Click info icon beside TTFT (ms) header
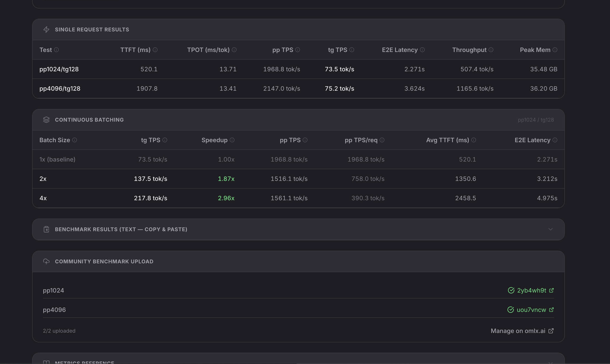 pos(155,50)
